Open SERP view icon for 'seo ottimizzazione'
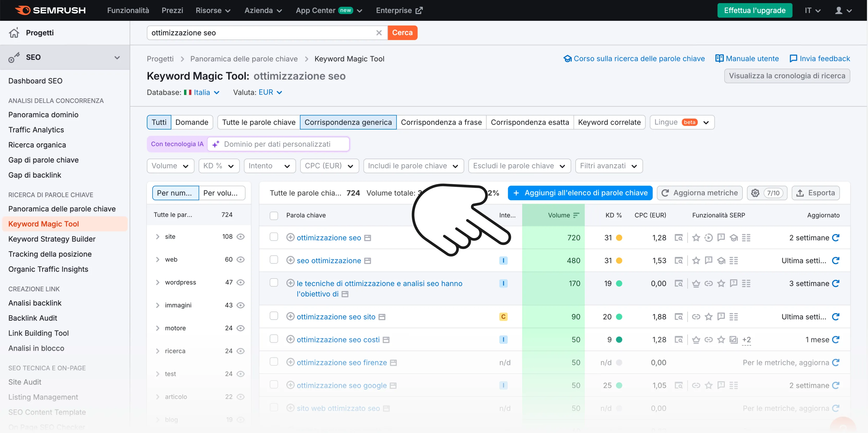The height and width of the screenshot is (433, 868). (x=679, y=261)
